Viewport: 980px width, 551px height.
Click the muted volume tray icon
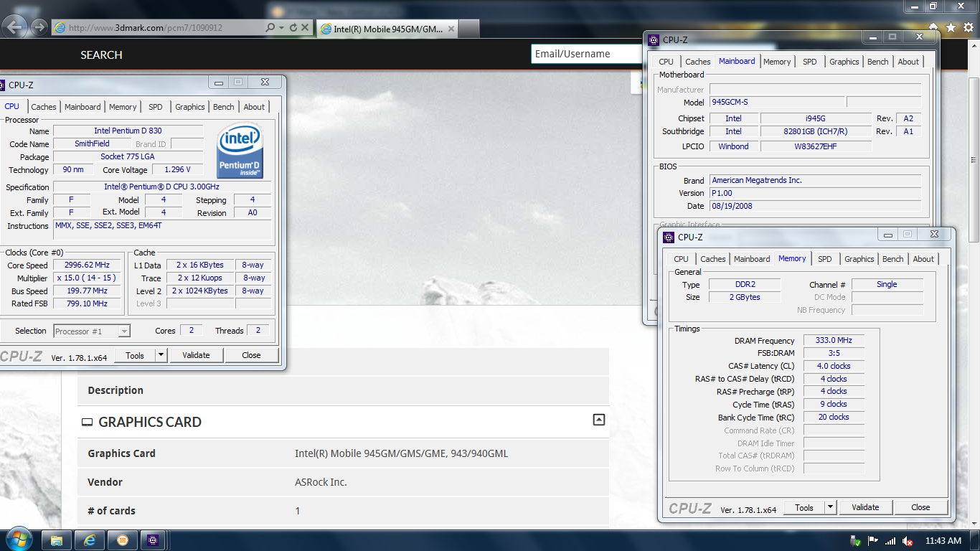click(908, 541)
